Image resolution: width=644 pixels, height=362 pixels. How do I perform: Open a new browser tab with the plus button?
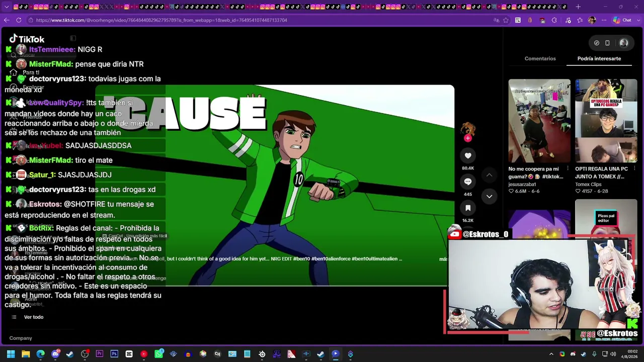pyautogui.click(x=578, y=7)
